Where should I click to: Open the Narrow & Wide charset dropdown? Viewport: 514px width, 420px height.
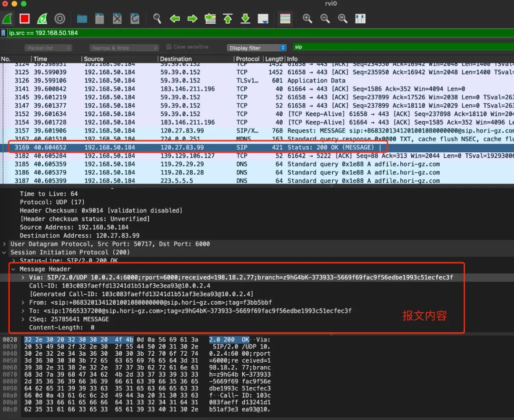[124, 48]
